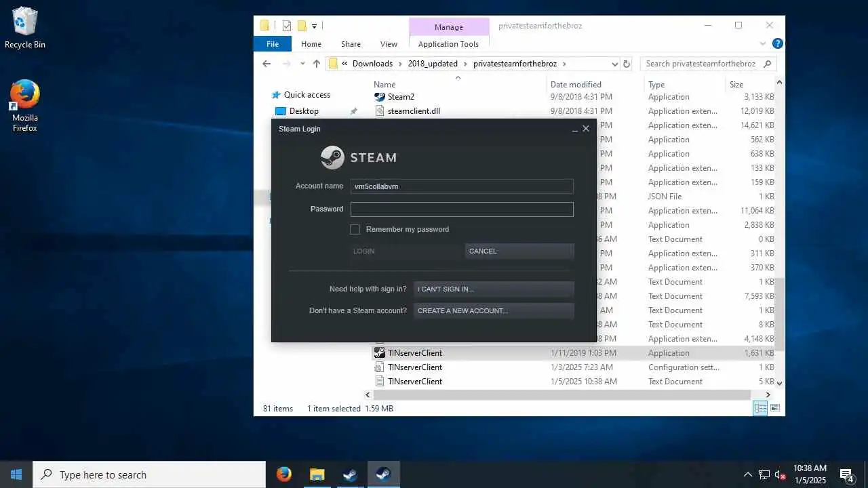Open the first Steam taskbar icon
The image size is (868, 488).
(350, 474)
